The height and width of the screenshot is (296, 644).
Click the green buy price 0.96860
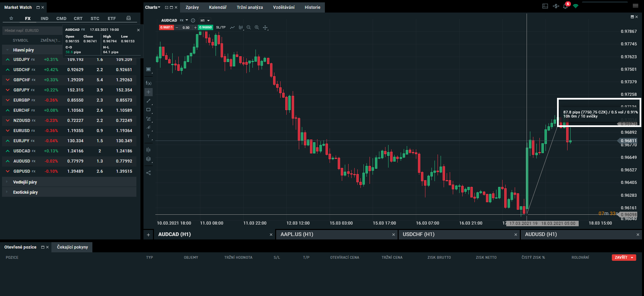(x=205, y=27)
